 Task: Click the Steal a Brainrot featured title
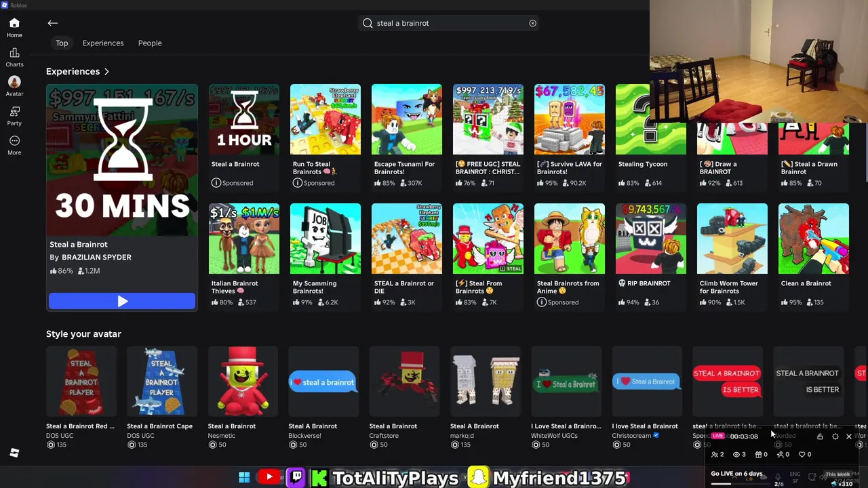pyautogui.click(x=79, y=245)
